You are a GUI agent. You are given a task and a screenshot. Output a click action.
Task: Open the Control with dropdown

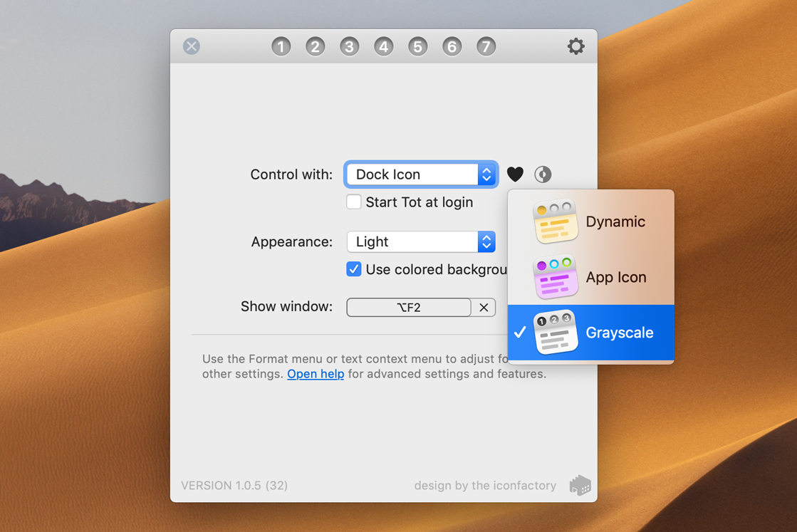pyautogui.click(x=421, y=174)
